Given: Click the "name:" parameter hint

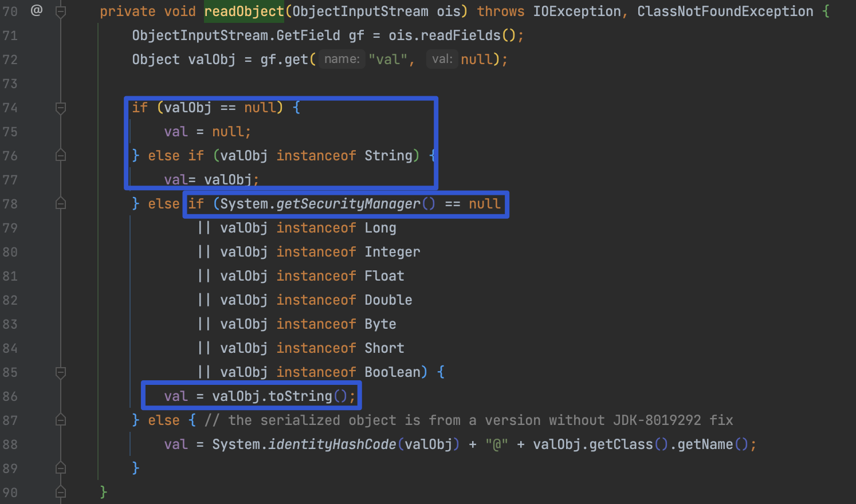Looking at the screenshot, I should [342, 59].
